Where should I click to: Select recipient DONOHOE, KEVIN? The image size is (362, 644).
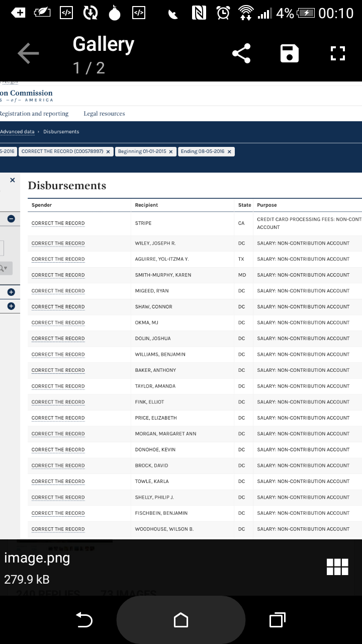click(155, 449)
